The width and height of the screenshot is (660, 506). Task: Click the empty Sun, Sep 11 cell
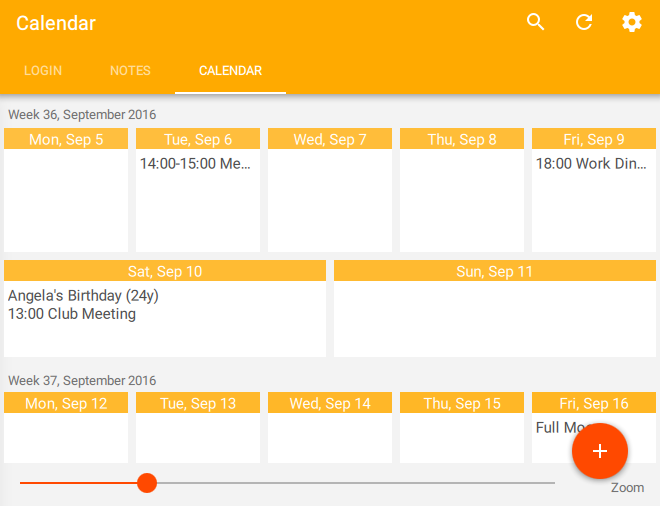click(495, 320)
